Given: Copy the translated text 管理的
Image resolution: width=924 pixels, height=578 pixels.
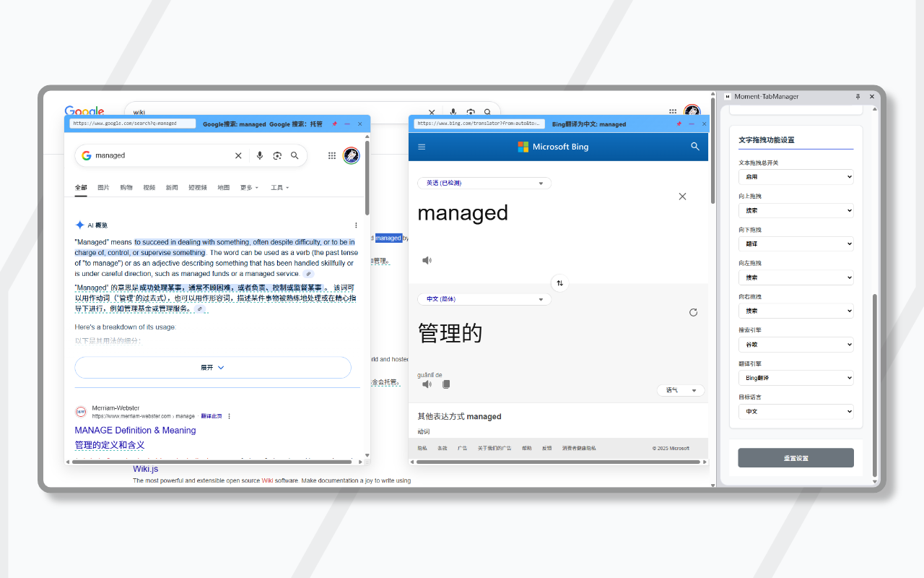Looking at the screenshot, I should pos(446,384).
